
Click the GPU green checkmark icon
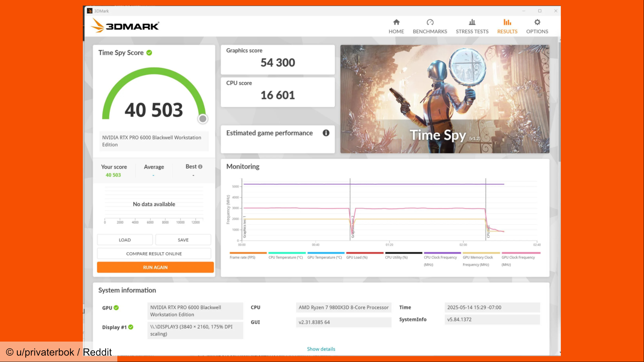click(116, 307)
